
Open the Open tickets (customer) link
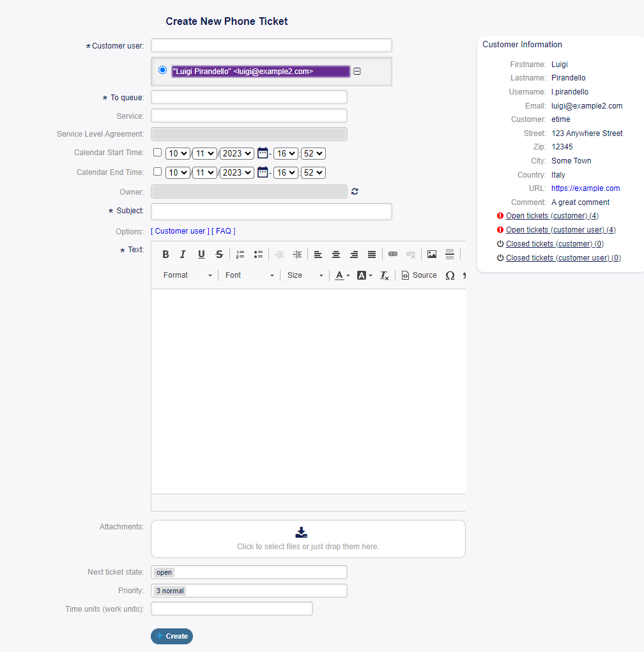click(x=552, y=216)
